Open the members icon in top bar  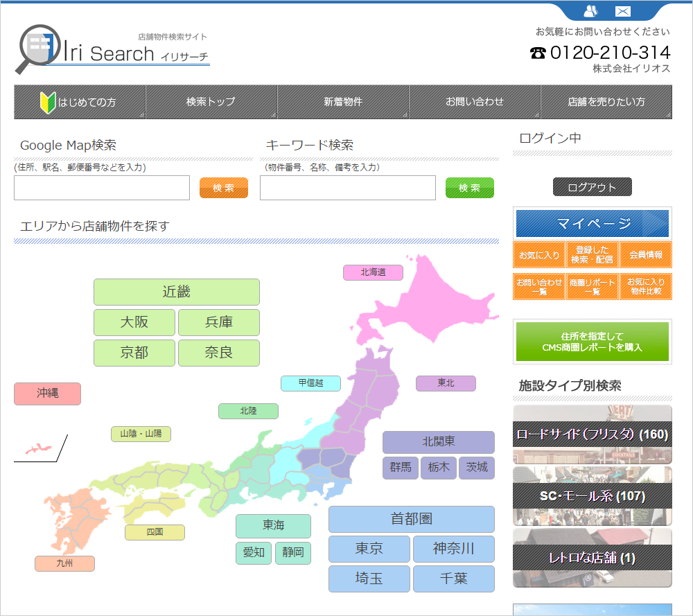[590, 11]
